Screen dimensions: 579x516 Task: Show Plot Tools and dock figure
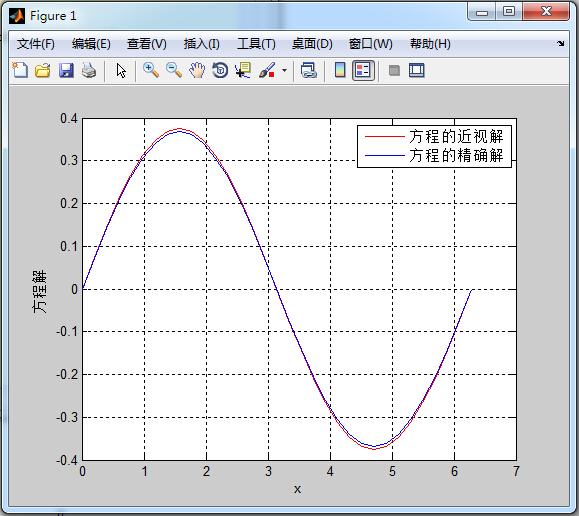pos(417,70)
